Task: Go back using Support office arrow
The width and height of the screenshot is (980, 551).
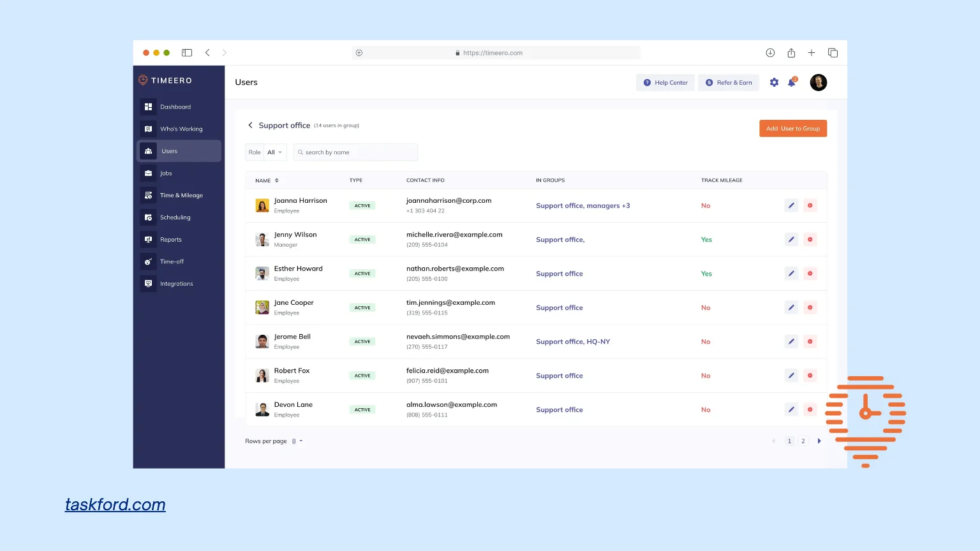Action: (x=250, y=126)
